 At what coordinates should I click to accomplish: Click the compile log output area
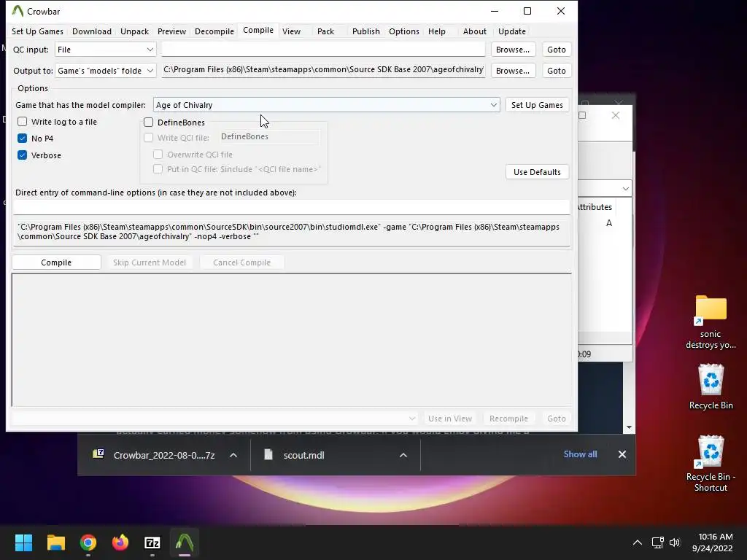click(x=291, y=340)
